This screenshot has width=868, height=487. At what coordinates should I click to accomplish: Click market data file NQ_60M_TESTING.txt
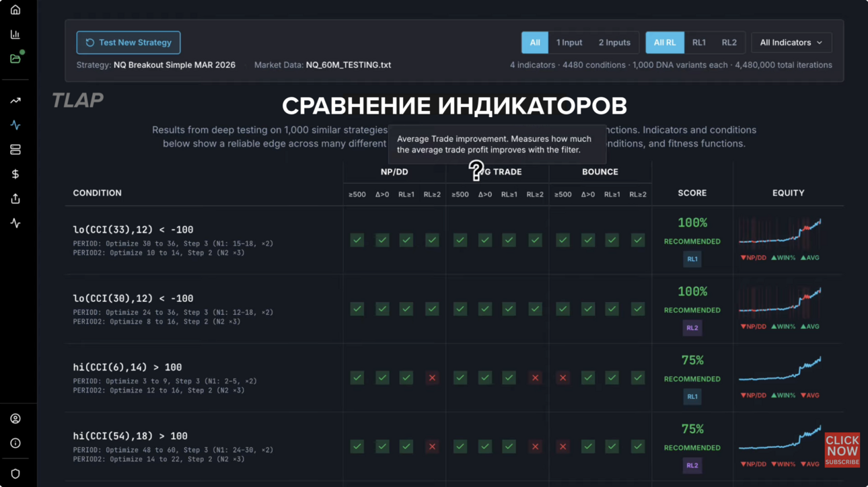tap(349, 65)
